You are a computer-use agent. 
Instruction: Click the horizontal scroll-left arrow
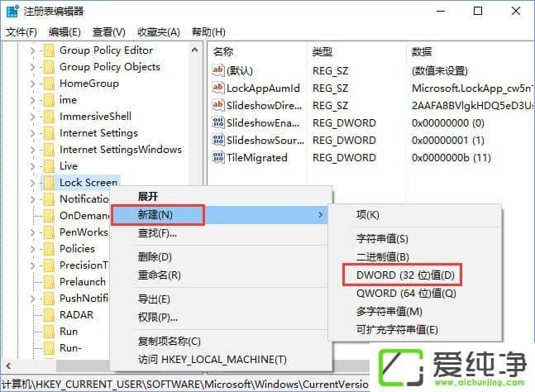[x=8, y=366]
